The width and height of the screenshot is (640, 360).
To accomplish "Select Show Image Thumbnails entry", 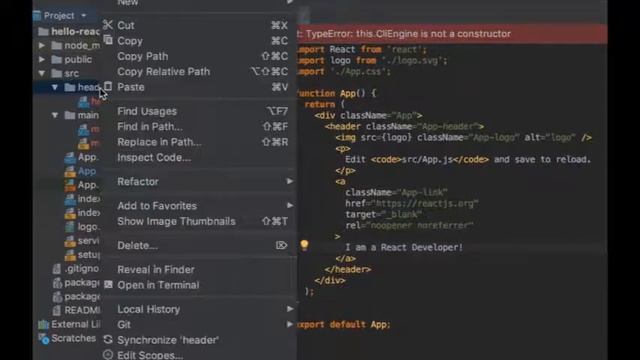I will coord(198,222).
